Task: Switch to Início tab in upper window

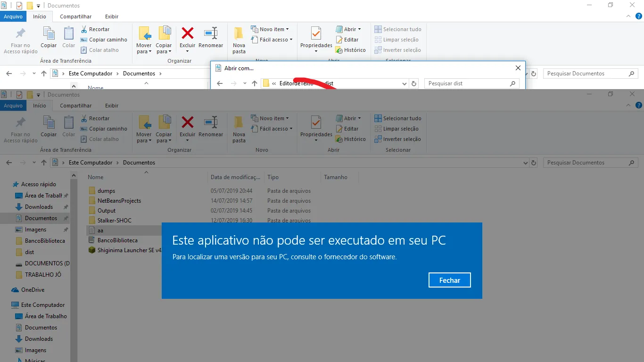Action: (40, 16)
